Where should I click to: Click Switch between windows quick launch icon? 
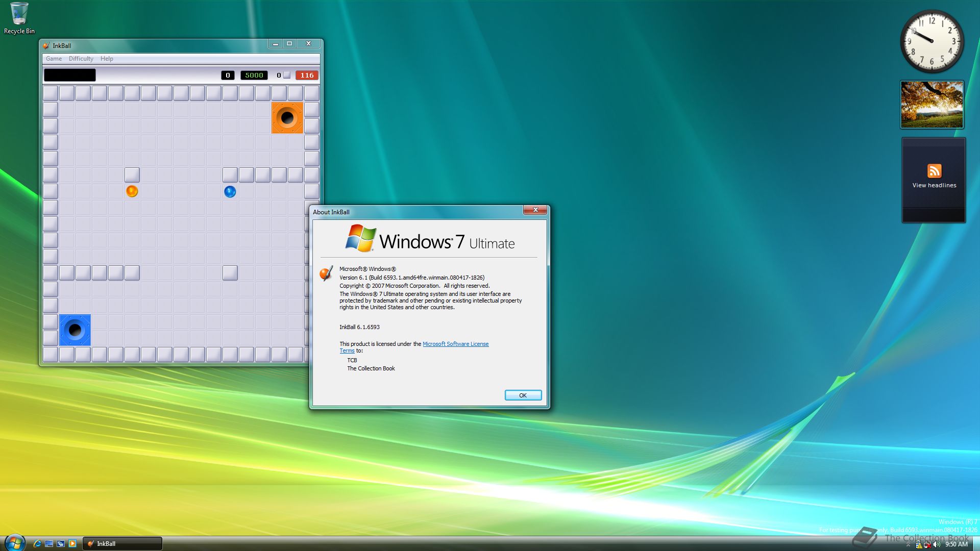point(61,543)
